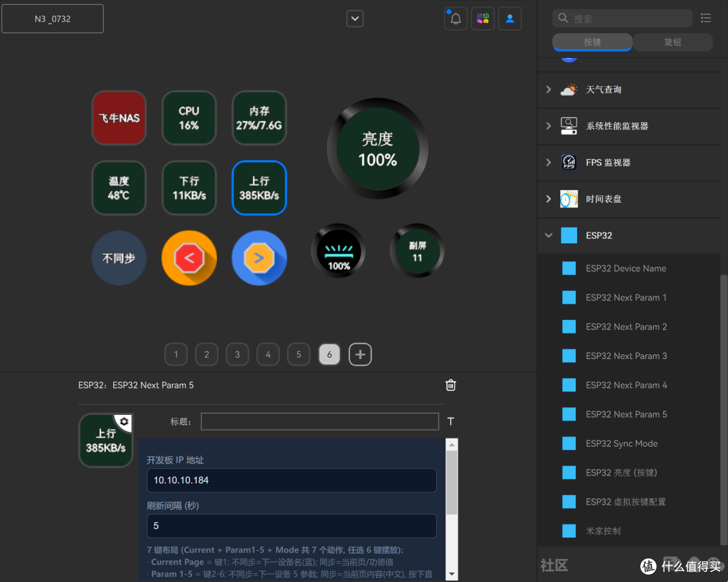Image resolution: width=728 pixels, height=582 pixels.
Task: Select the 下行 11KB/s key
Action: click(x=189, y=188)
